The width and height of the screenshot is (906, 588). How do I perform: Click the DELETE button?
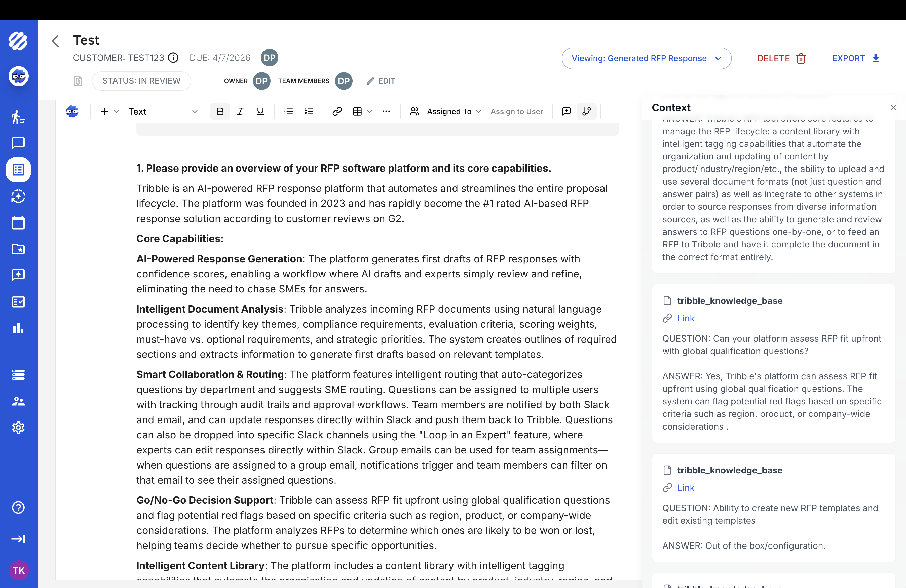781,58
